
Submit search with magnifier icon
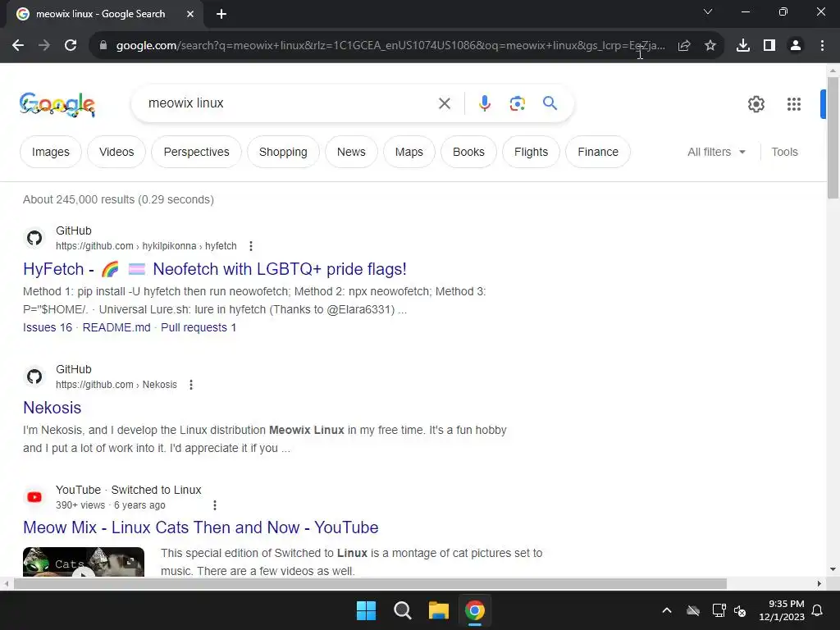click(x=550, y=103)
